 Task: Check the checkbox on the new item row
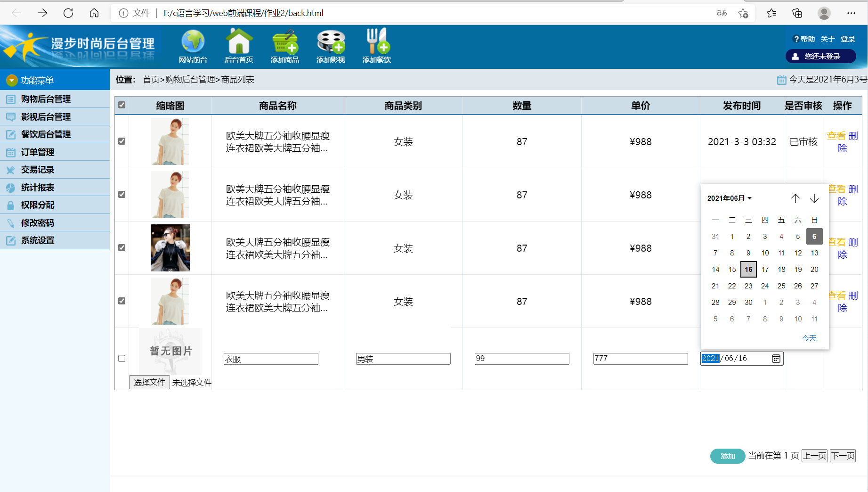(x=122, y=359)
